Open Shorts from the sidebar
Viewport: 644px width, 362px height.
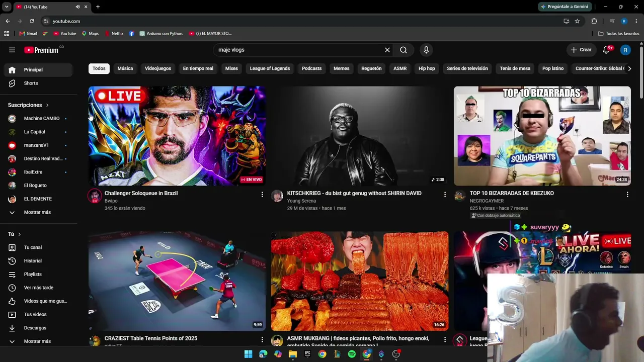pyautogui.click(x=38, y=83)
